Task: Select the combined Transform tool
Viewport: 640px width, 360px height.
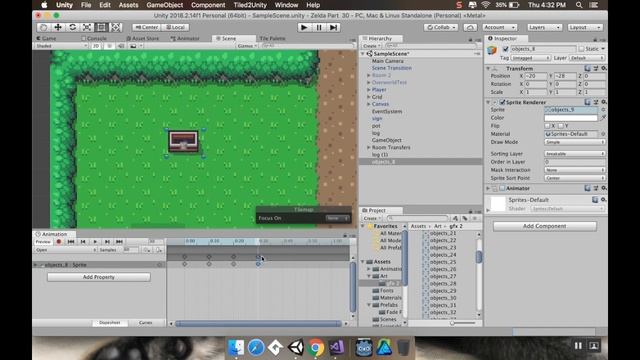Action: coord(116,27)
